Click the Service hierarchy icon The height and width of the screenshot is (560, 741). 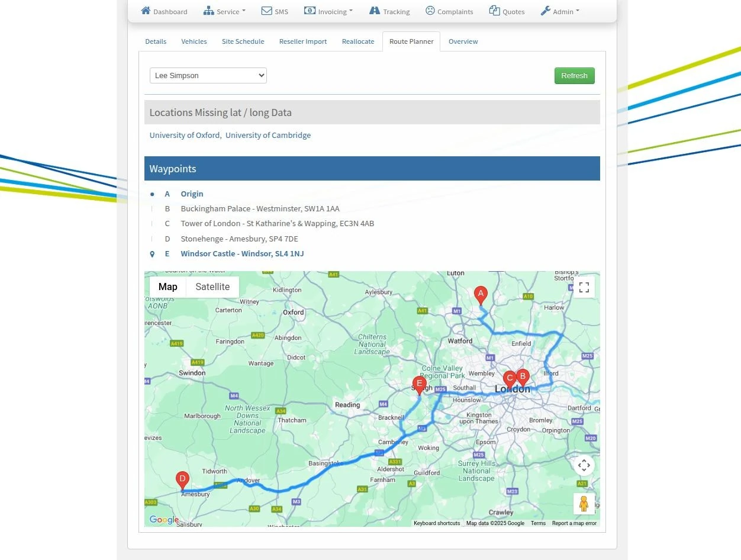[208, 11]
